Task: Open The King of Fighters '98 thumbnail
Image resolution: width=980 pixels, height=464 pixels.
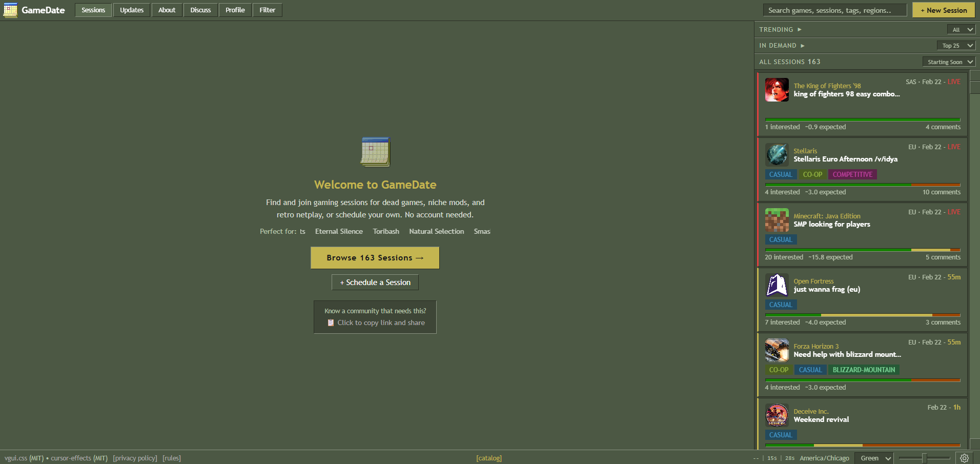Action: click(777, 90)
